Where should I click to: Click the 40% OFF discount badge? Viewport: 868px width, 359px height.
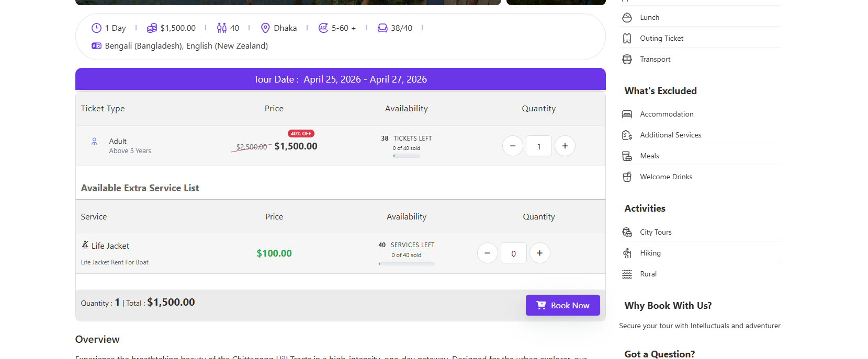click(x=301, y=134)
